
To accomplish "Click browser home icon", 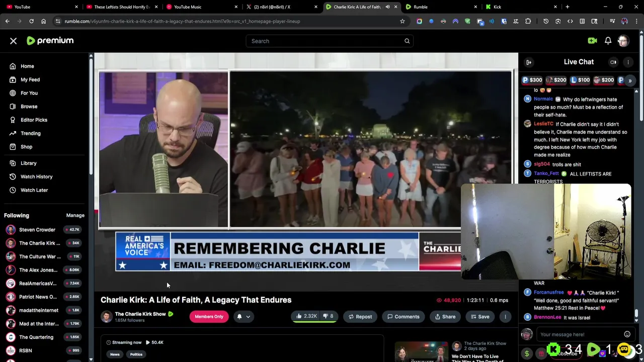I will coord(43,21).
